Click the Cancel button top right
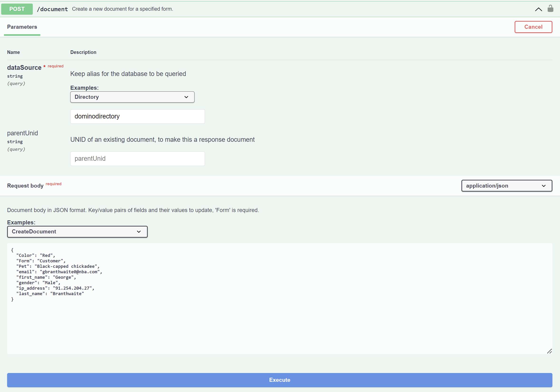The image size is (560, 392). coord(534,27)
